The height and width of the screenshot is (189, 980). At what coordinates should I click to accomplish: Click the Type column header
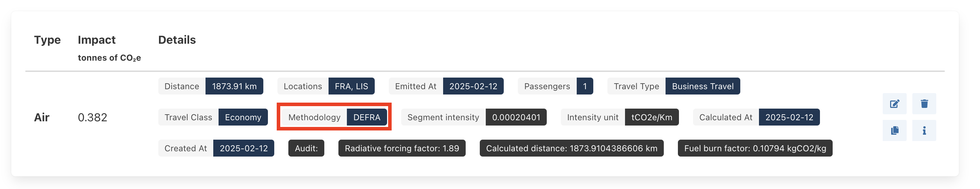47,40
